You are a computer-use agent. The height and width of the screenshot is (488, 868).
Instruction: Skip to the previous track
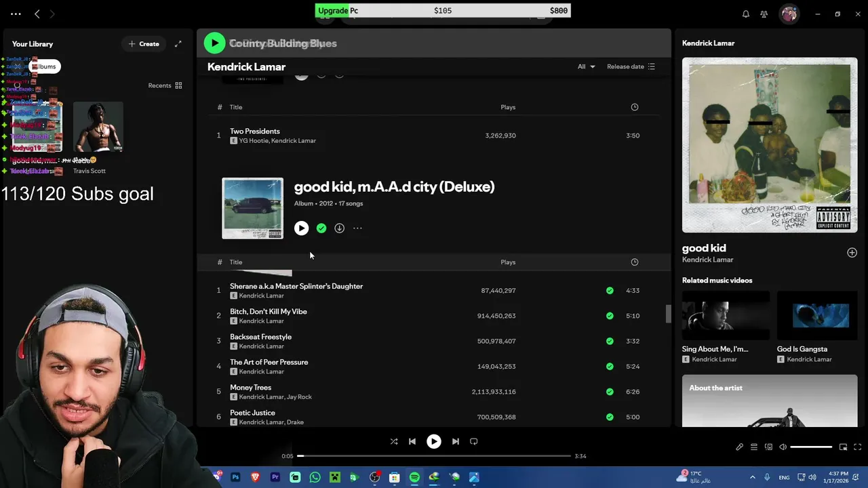tap(412, 441)
